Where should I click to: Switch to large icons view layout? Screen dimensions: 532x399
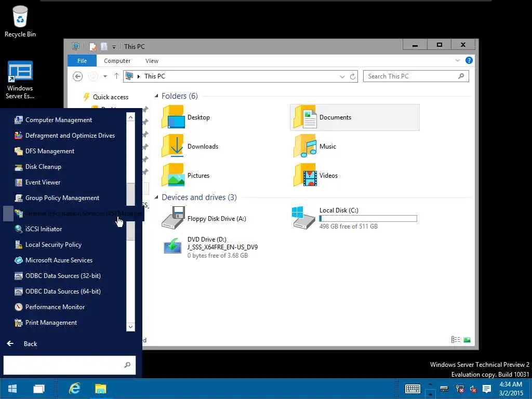pos(467,340)
